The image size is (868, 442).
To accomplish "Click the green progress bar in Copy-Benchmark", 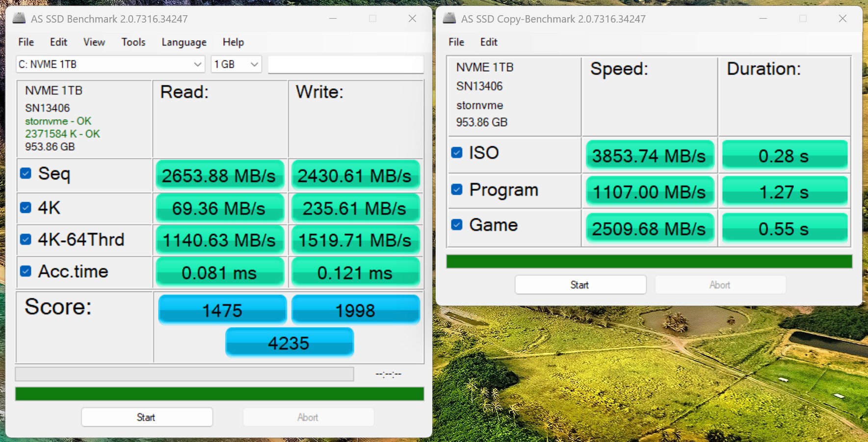I will [649, 261].
